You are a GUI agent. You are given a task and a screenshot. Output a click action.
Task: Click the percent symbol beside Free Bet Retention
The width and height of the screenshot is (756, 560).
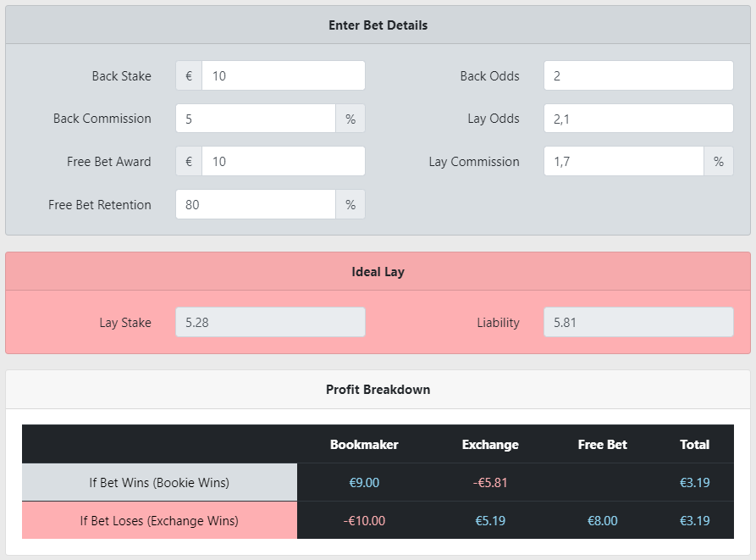(350, 204)
